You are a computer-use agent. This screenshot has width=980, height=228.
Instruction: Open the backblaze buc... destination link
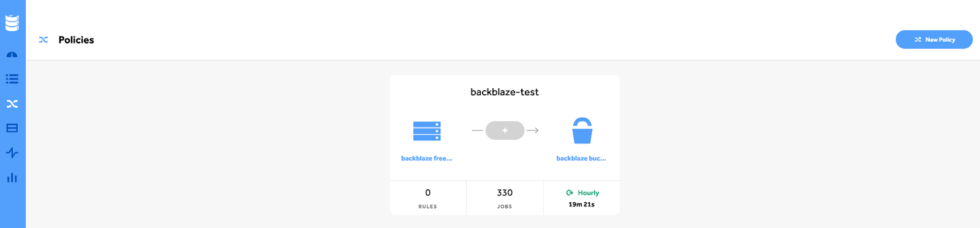coord(581,158)
